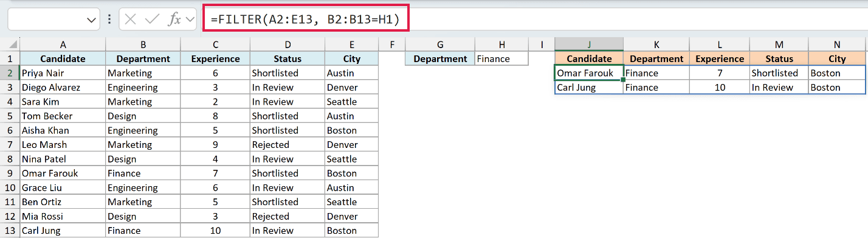The height and width of the screenshot is (238, 868).
Task: Select Carl Jung in column A
Action: 63,231
